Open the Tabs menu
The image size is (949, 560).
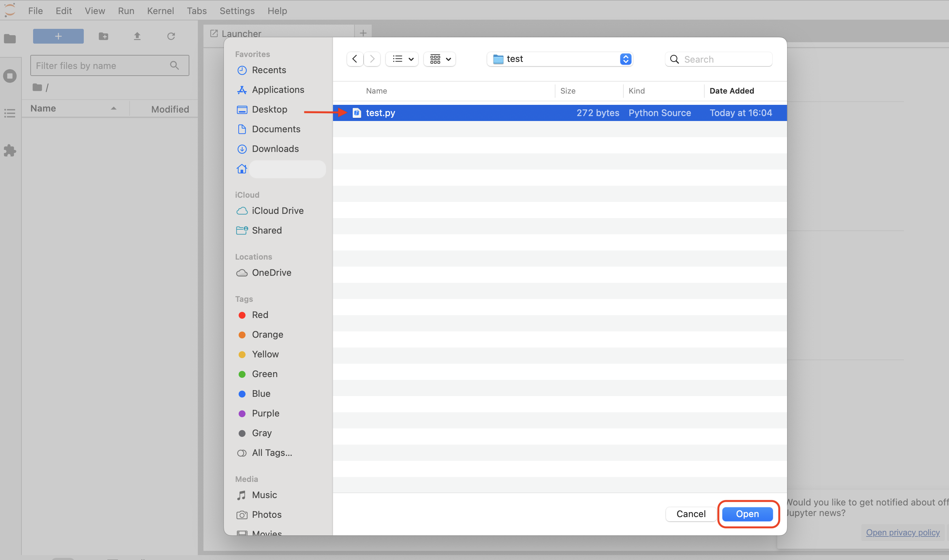[197, 11]
